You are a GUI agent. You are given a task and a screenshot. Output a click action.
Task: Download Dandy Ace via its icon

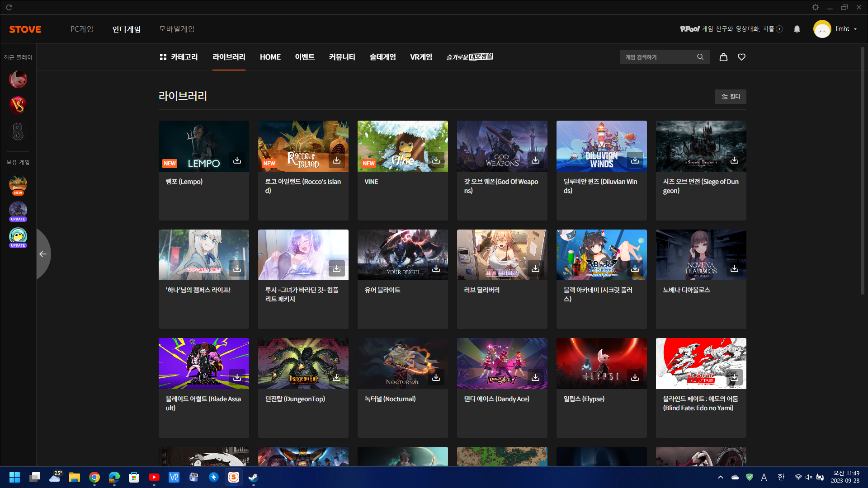[x=535, y=377]
